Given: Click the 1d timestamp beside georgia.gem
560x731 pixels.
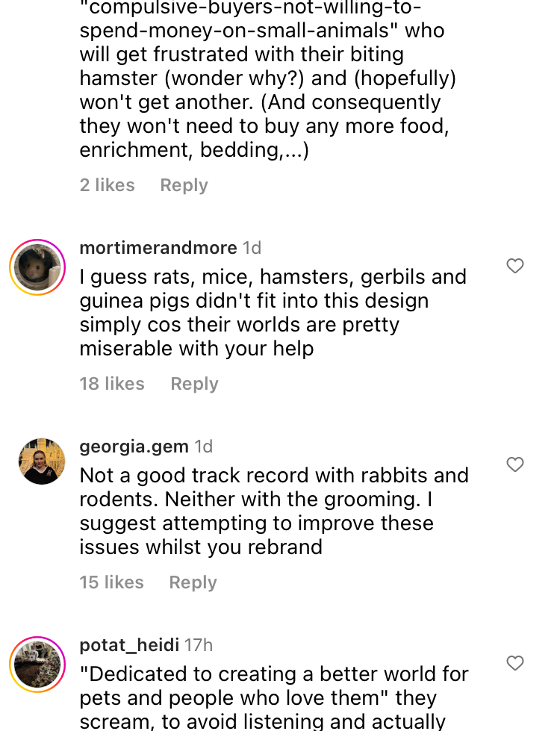Looking at the screenshot, I should pos(204,447).
